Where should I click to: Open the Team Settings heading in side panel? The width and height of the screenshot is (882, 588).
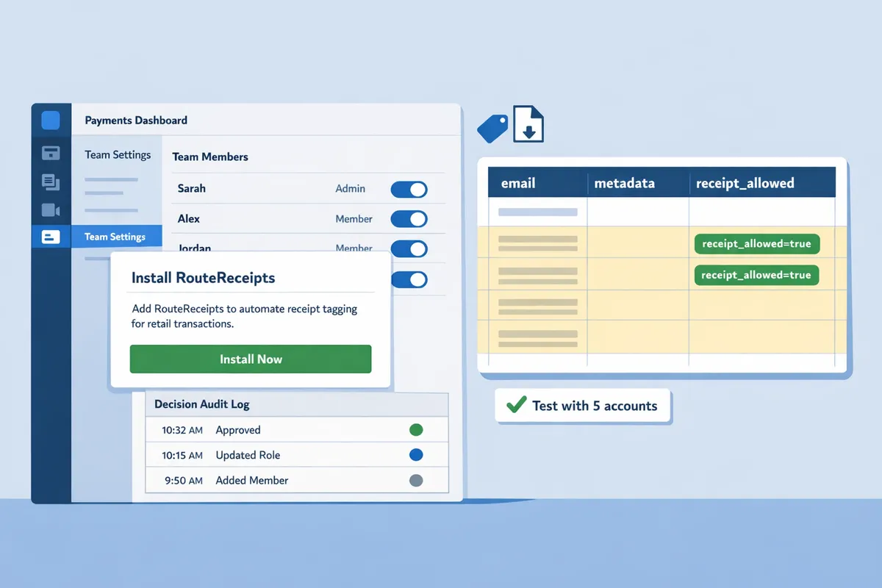pos(118,155)
